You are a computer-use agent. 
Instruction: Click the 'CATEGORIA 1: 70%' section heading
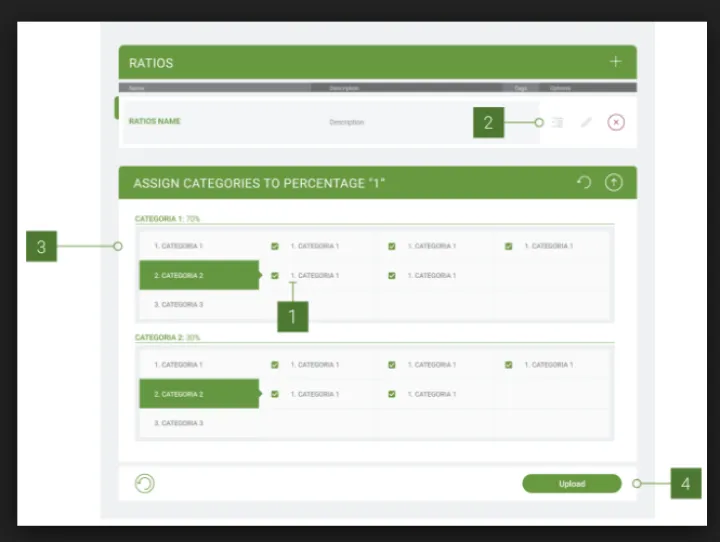tap(168, 218)
